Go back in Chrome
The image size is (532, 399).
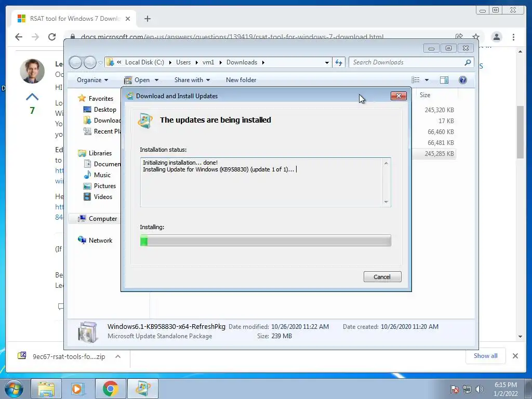tap(19, 37)
